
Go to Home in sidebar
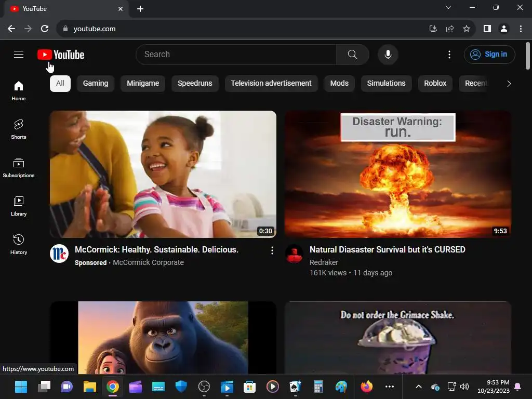click(19, 90)
